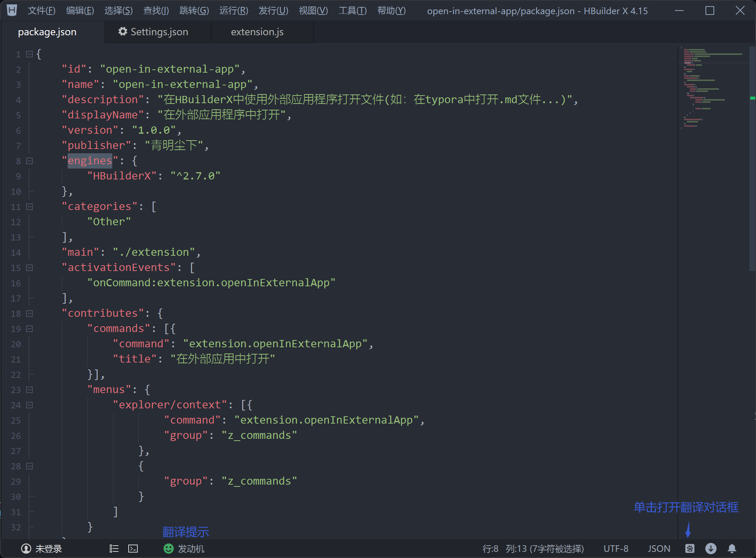The height and width of the screenshot is (558, 756).
Task: Collapse the categories array on line 11
Action: (29, 206)
